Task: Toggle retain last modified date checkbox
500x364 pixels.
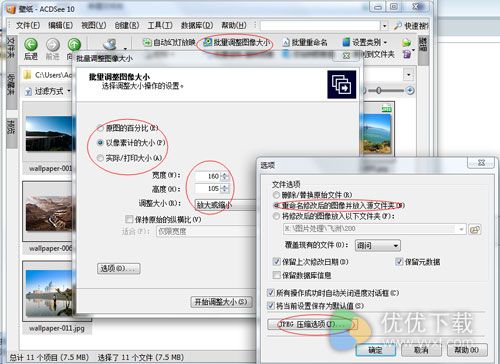Action: click(x=277, y=262)
